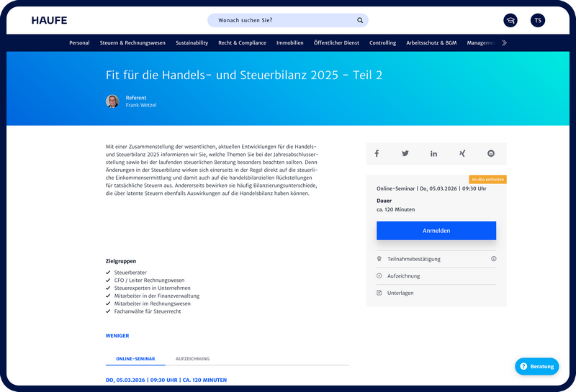Click the Anmelden button

point(436,230)
